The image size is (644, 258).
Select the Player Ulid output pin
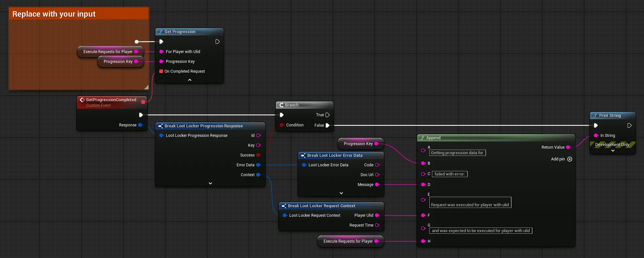click(x=377, y=215)
